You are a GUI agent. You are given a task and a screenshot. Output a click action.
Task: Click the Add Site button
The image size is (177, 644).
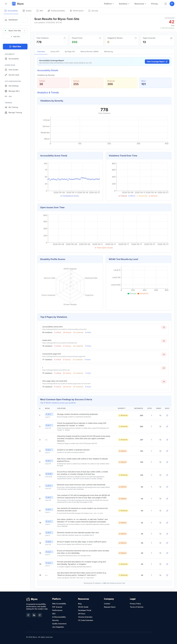pyautogui.click(x=15, y=36)
